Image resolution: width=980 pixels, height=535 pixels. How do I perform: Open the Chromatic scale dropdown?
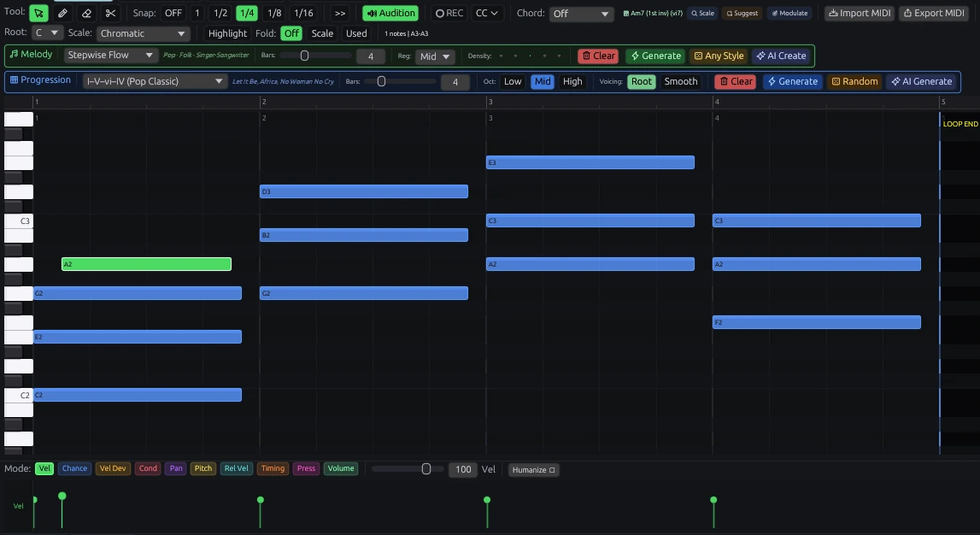[x=143, y=33]
